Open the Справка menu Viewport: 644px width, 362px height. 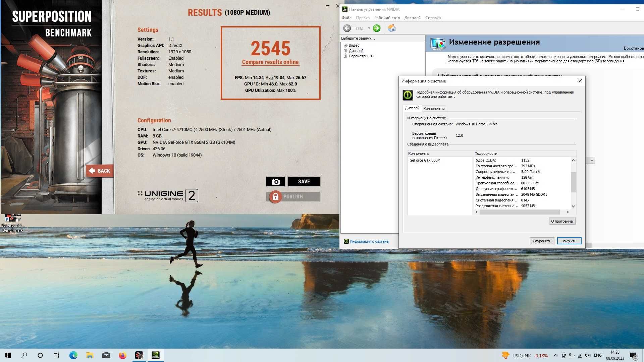point(433,18)
